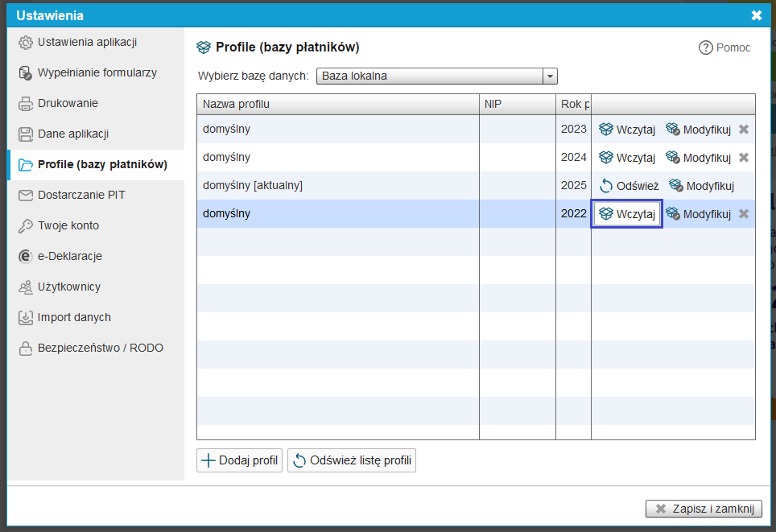Remove the 2022 profile using X icon

pos(744,214)
